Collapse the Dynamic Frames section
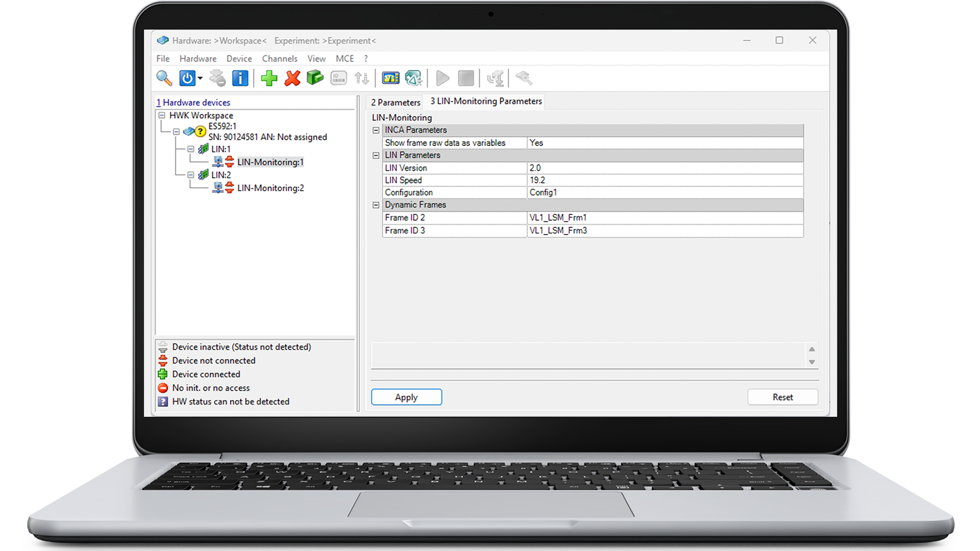Image resolution: width=980 pixels, height=551 pixels. click(376, 205)
